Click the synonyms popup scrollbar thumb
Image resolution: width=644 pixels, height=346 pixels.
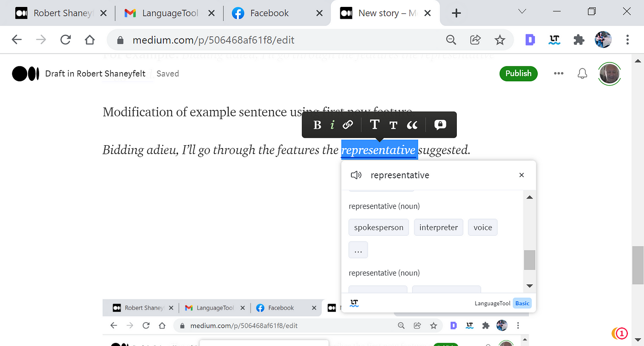pyautogui.click(x=529, y=260)
